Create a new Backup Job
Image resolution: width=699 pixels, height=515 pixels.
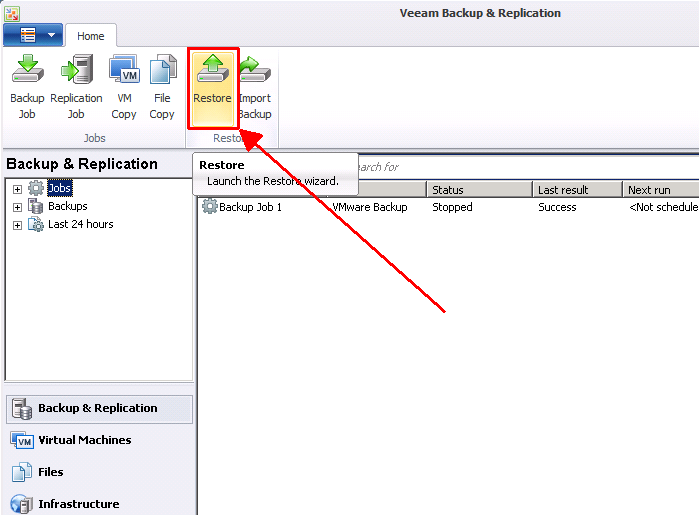pos(27,87)
